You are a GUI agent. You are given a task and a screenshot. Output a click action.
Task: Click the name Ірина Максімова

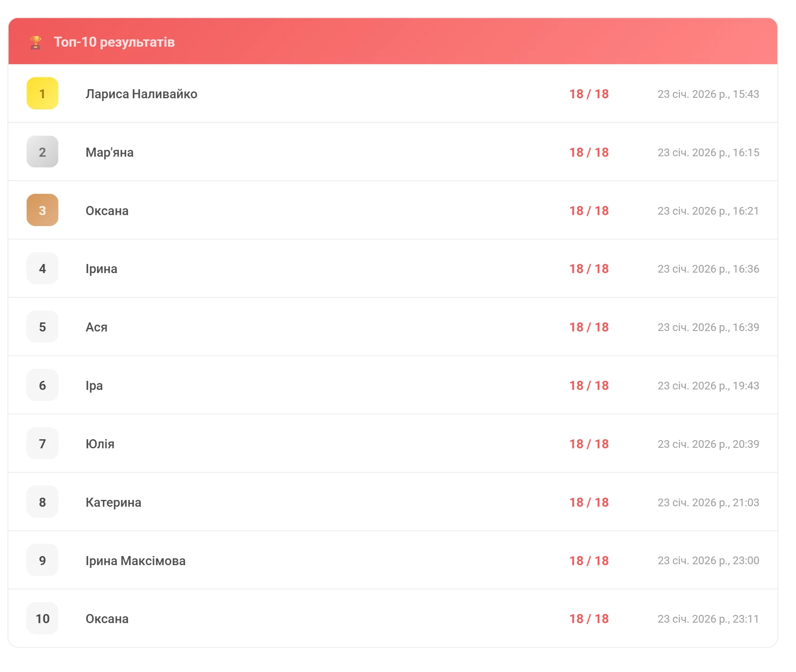[135, 561]
